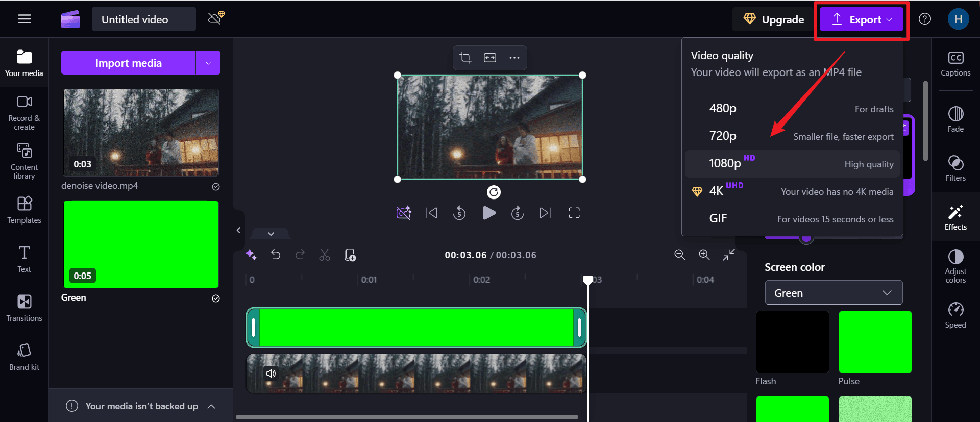Click the cloud sync off icon
Viewport: 980px width, 422px height.
click(216, 18)
